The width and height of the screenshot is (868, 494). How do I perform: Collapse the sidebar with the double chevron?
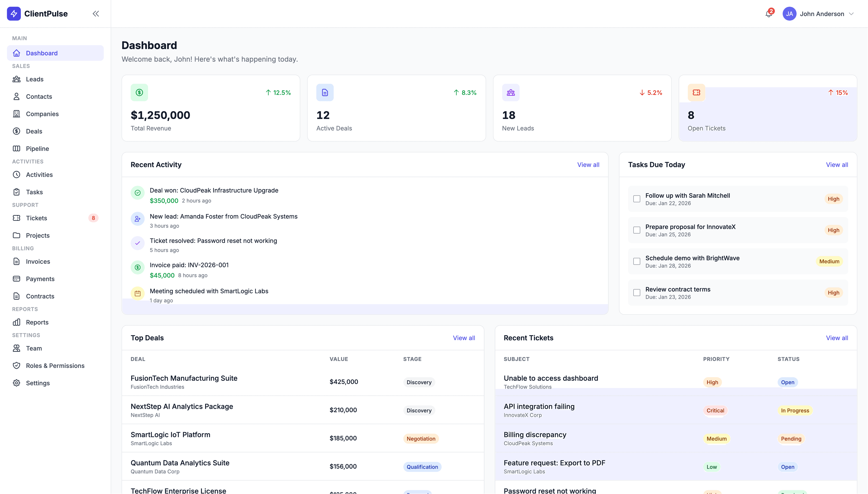(96, 14)
